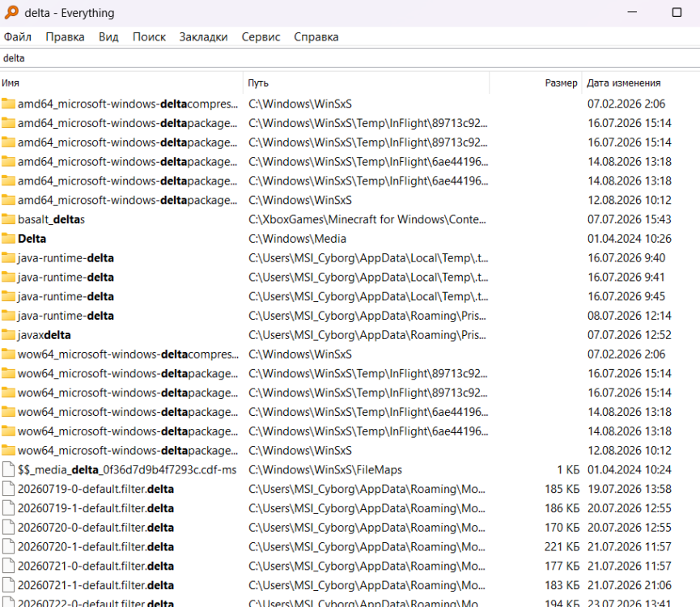
Task: Open the Сервис menu
Action: [x=261, y=37]
